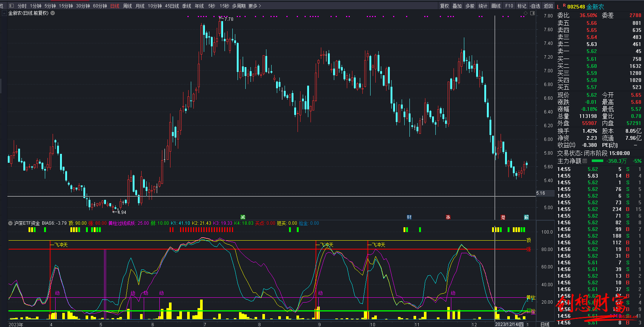Click the red L indicator icon
The image size is (644, 327).
point(558,7)
